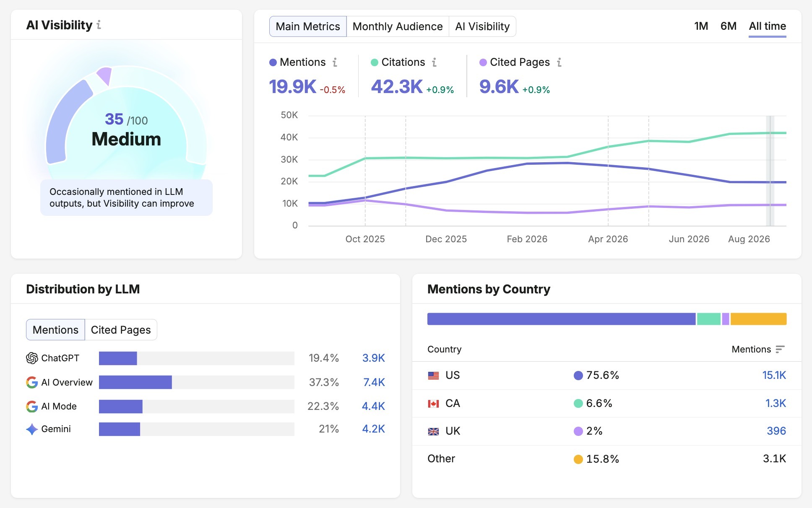Image resolution: width=812 pixels, height=508 pixels.
Task: Click the Apr 2026 axis label
Action: (x=608, y=239)
